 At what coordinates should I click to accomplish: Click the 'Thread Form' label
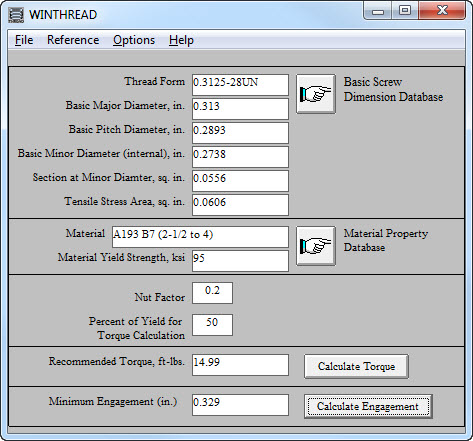[x=154, y=82]
